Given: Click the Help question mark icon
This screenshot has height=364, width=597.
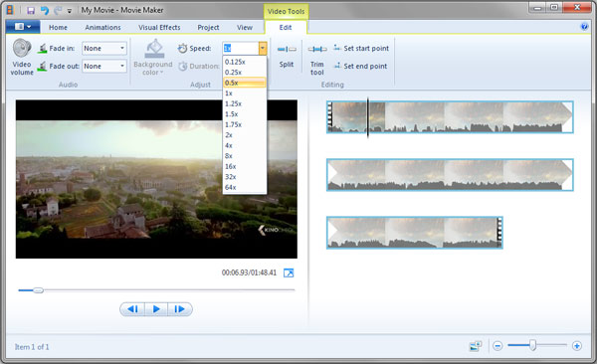Looking at the screenshot, I should click(584, 27).
